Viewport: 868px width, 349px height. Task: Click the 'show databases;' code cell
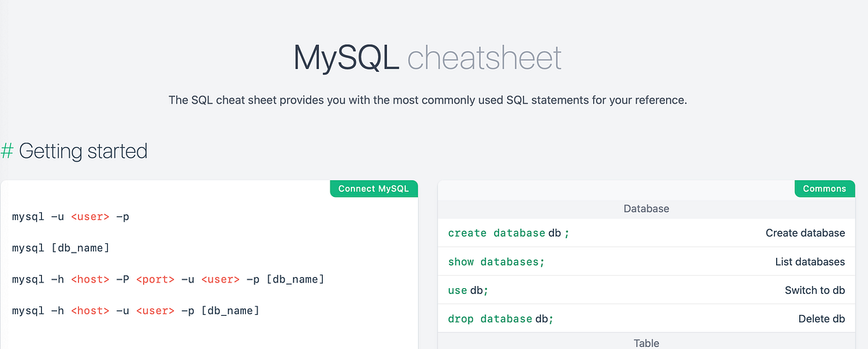(x=496, y=261)
